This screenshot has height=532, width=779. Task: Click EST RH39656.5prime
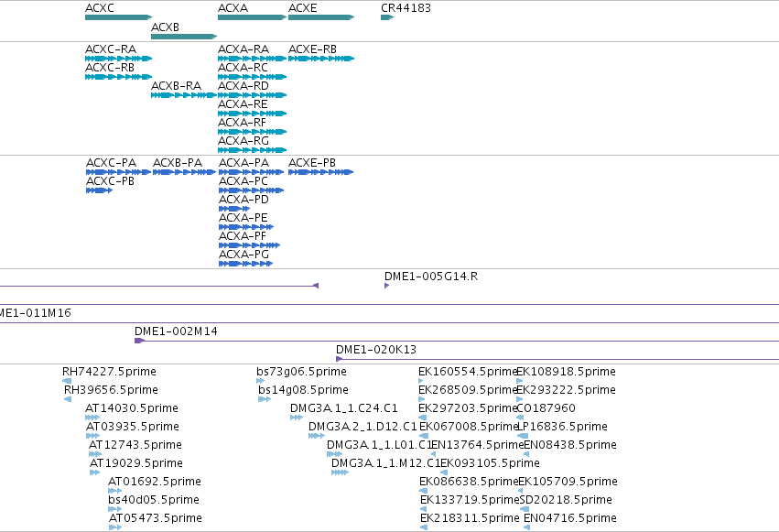[68, 399]
